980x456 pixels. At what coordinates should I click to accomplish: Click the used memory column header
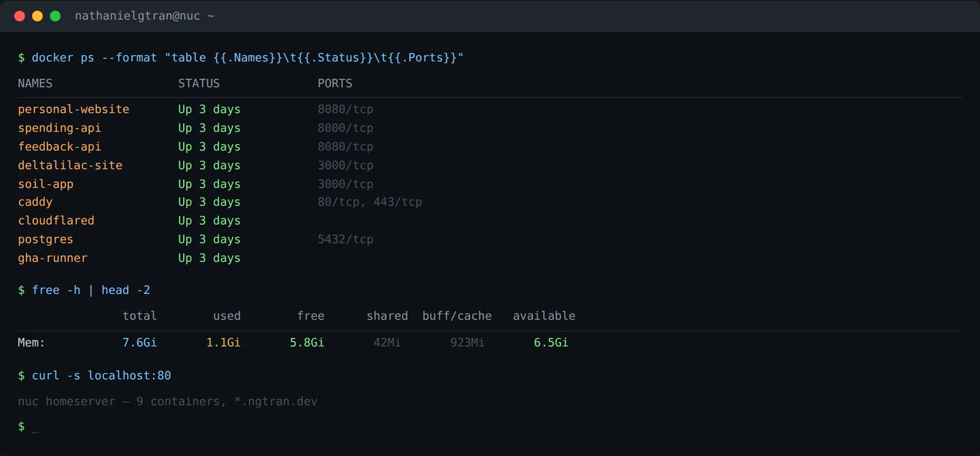(x=227, y=316)
